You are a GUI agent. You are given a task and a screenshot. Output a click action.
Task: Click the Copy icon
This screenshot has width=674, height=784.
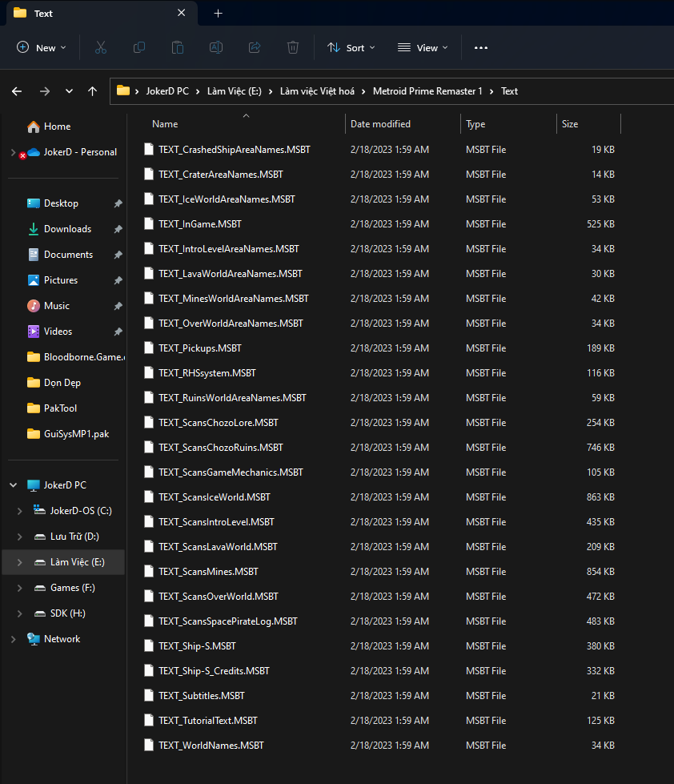click(138, 47)
